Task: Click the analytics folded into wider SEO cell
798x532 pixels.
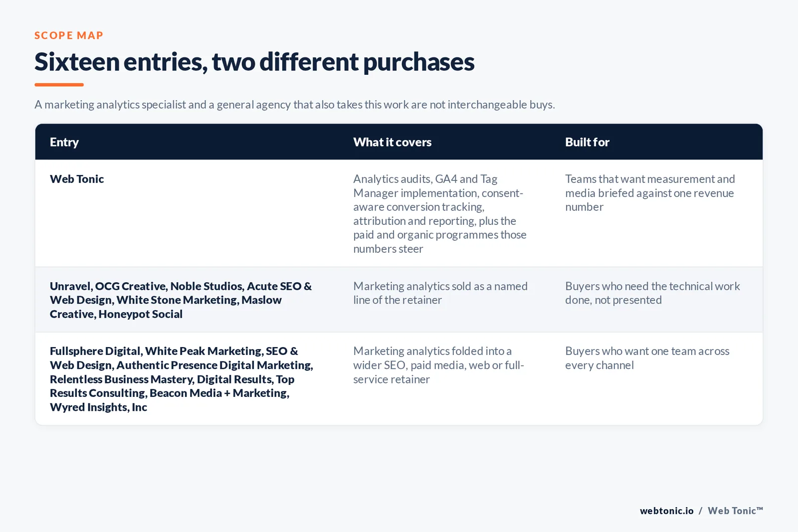Action: coord(439,365)
